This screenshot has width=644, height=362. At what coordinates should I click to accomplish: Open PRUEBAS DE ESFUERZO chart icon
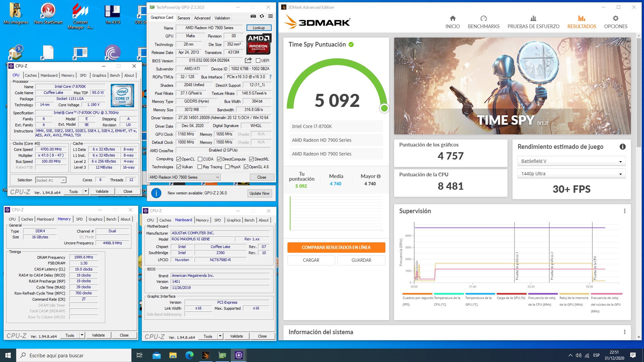coord(533,18)
